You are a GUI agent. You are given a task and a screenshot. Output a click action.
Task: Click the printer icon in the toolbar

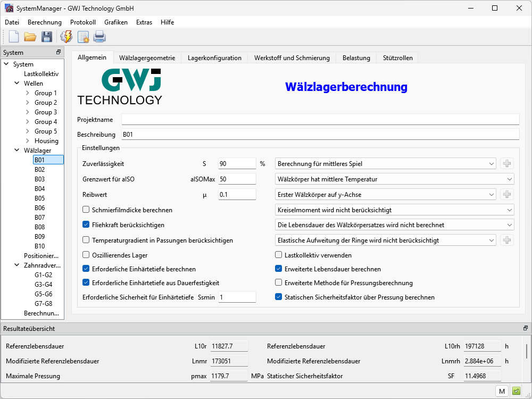99,37
